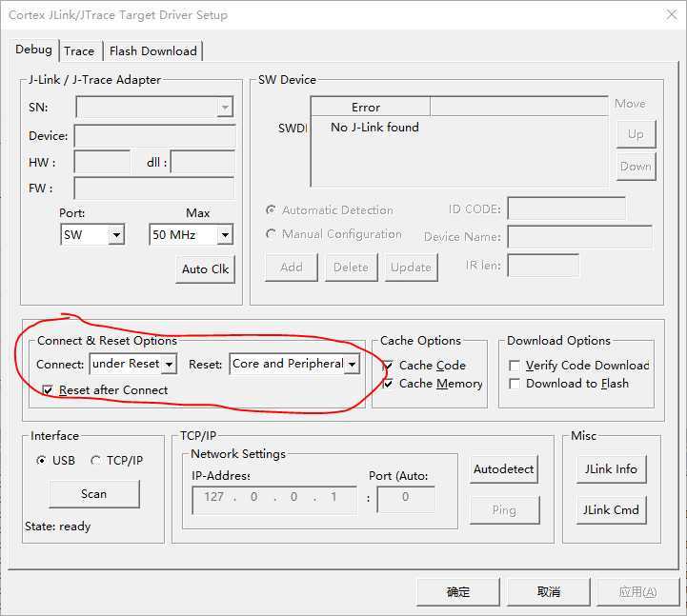Click the IR len field

coord(543,266)
